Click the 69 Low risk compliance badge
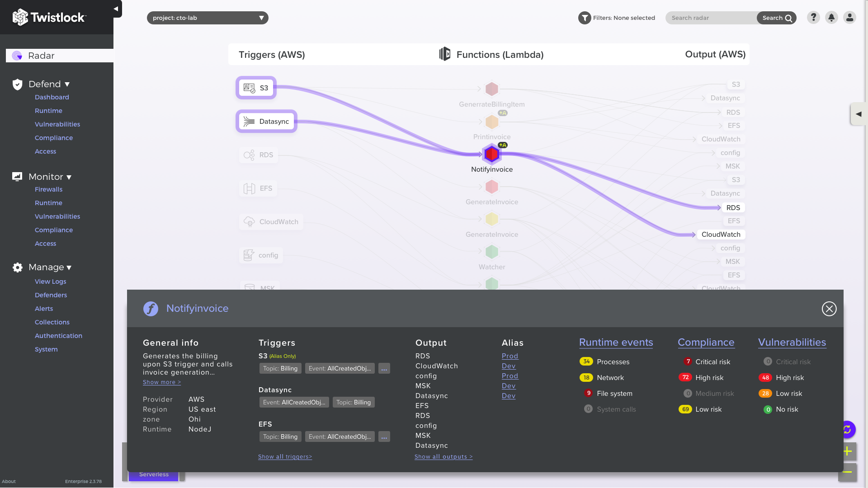Image resolution: width=868 pixels, height=488 pixels. point(685,409)
